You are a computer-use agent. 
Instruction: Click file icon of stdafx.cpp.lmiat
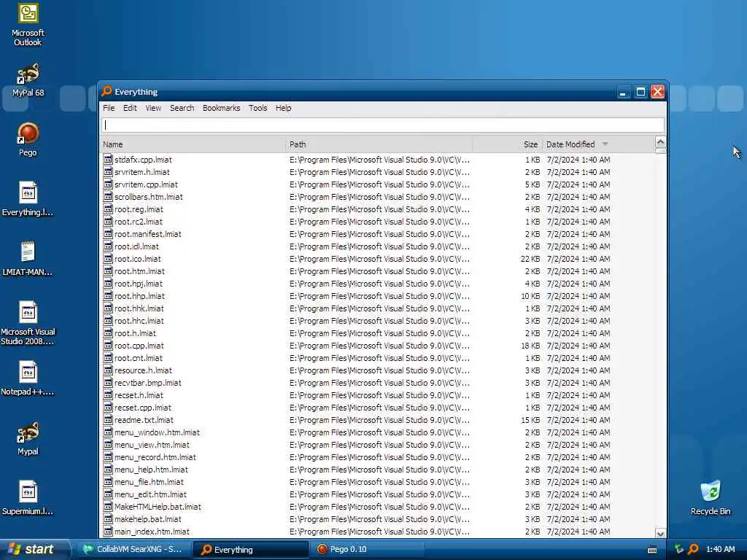(x=108, y=160)
